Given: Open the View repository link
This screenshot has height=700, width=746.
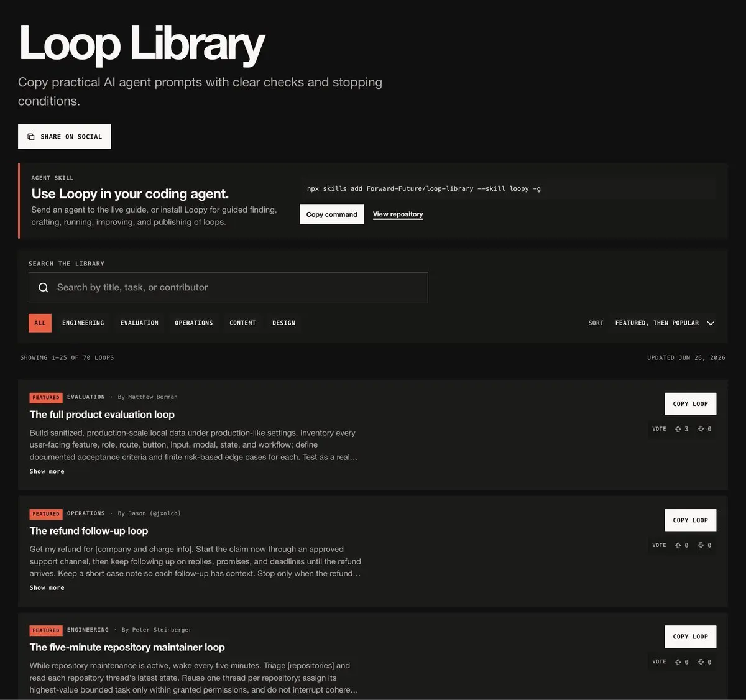Looking at the screenshot, I should tap(398, 214).
